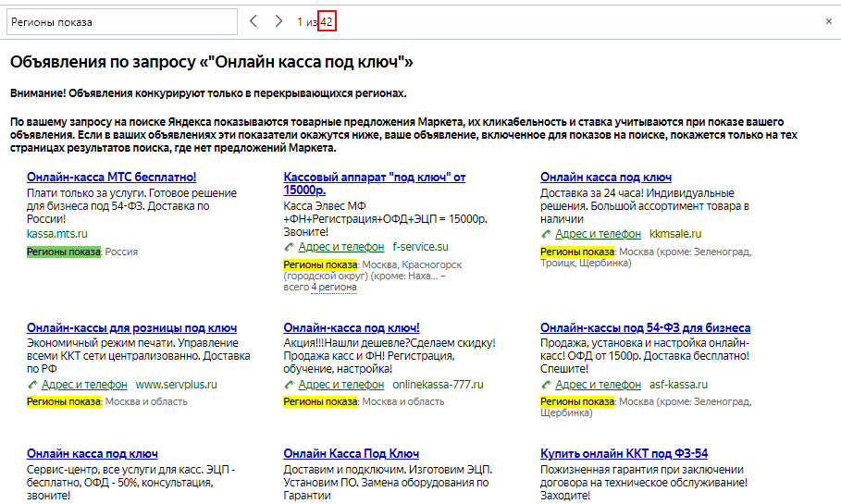Viewport: 841px width, 504px height.
Task: Open ad "Онлайн Касса Под Ключ"
Action: point(352,453)
